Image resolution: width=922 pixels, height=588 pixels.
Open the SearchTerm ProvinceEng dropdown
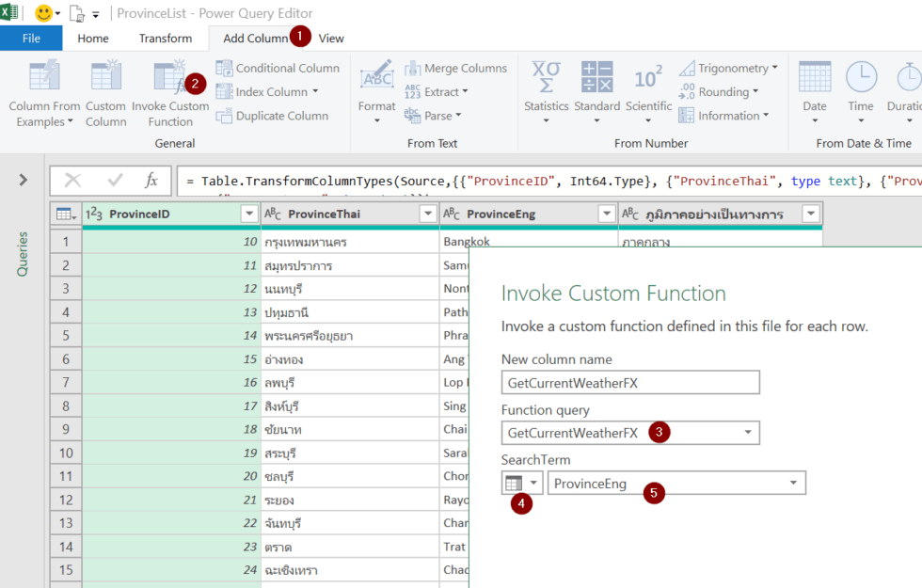click(792, 482)
